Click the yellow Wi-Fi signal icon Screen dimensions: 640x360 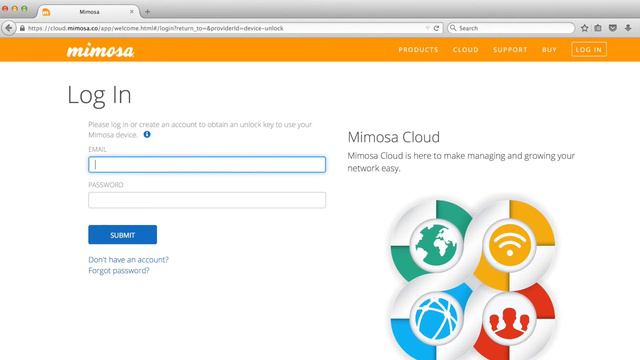(x=509, y=245)
